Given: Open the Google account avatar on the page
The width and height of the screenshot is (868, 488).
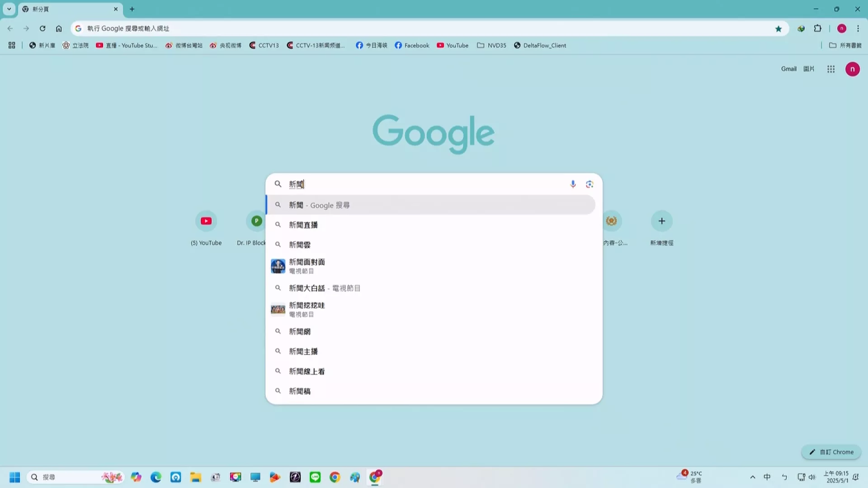Looking at the screenshot, I should click(853, 69).
